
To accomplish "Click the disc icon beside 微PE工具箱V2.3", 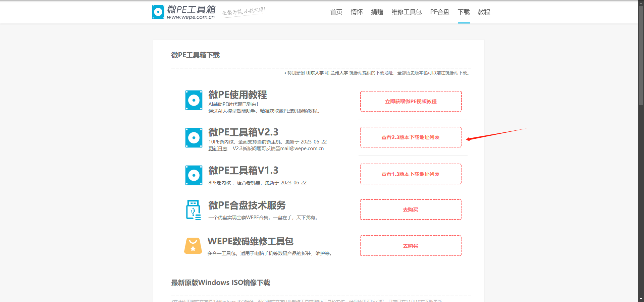I will (x=194, y=138).
